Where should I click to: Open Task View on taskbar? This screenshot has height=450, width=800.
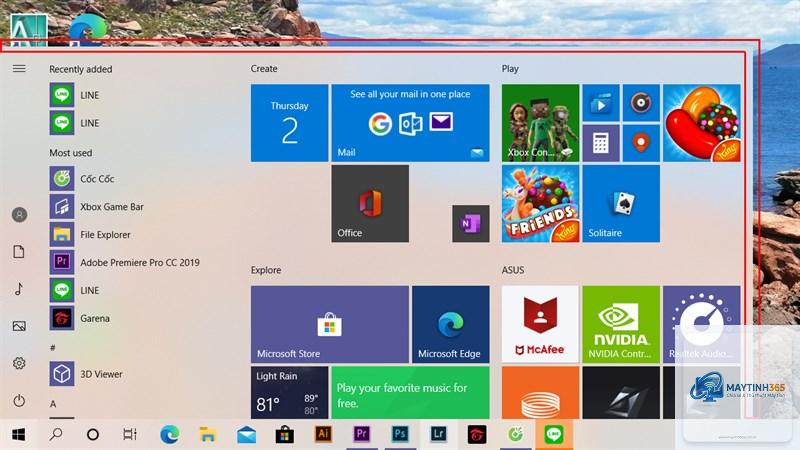[x=130, y=435]
